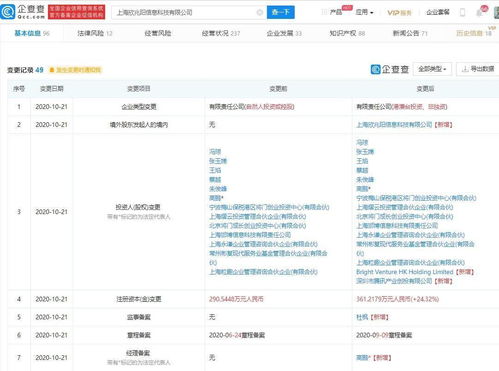This screenshot has width=499, height=371.
Task: Select row 2 change item cell
Action: coord(139,125)
